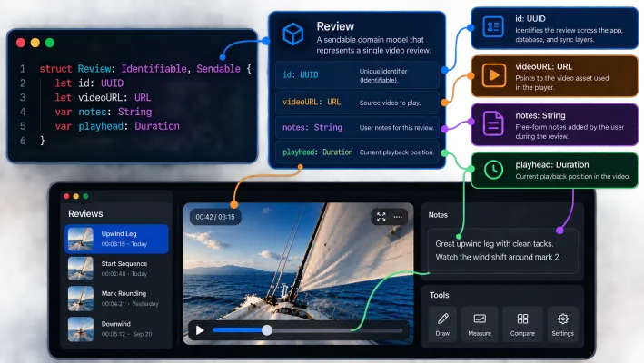Click the purple document notes icon

pos(493,123)
